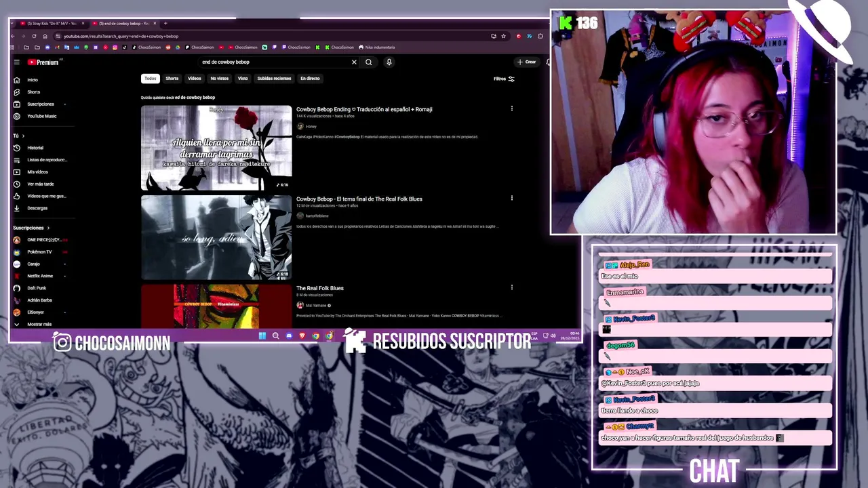
Task: Open options for Cowboy Bebop Ending video
Action: coord(512,108)
